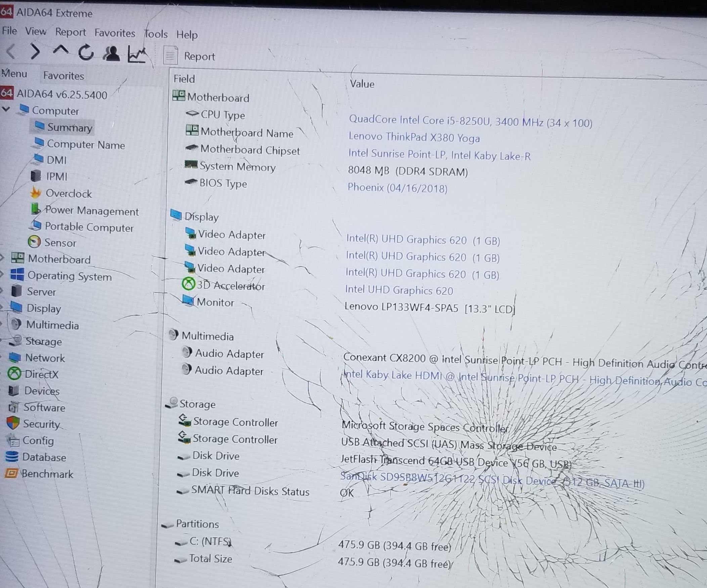Select Sensor in the Computer tree
Image resolution: width=707 pixels, height=588 pixels.
click(x=60, y=243)
